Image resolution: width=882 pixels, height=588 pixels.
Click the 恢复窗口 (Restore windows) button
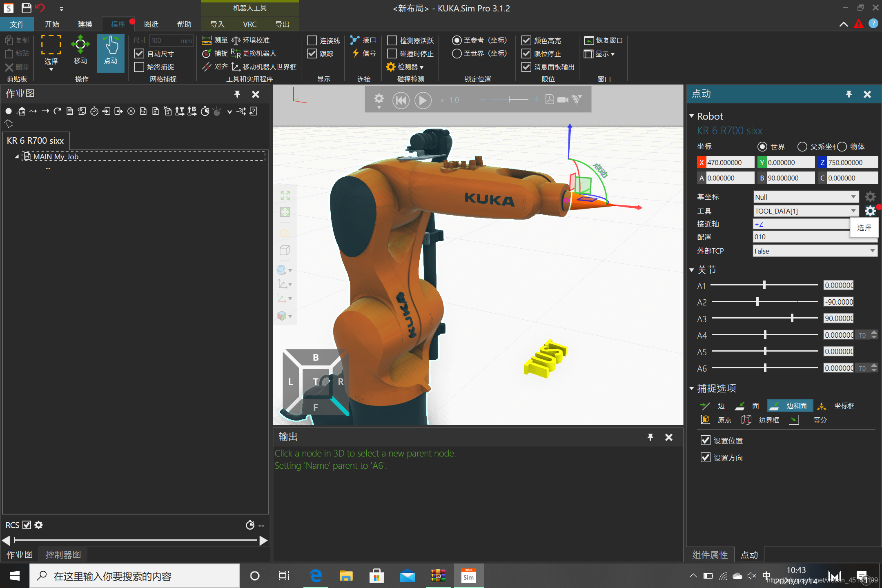click(604, 40)
